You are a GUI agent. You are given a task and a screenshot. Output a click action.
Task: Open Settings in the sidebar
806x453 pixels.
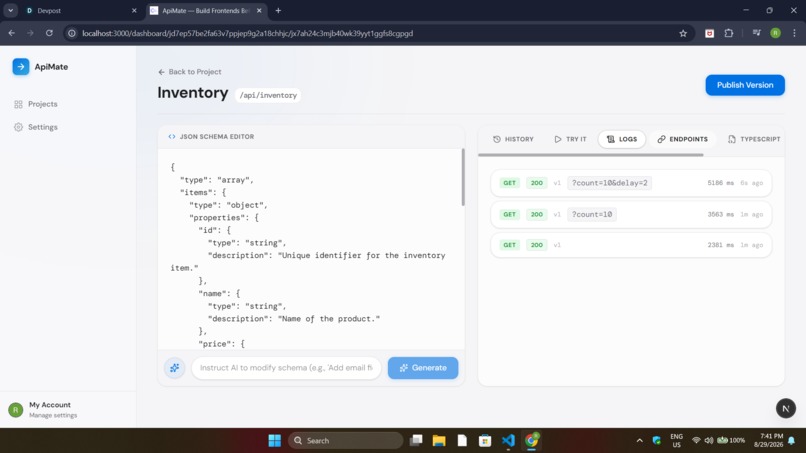click(36, 127)
